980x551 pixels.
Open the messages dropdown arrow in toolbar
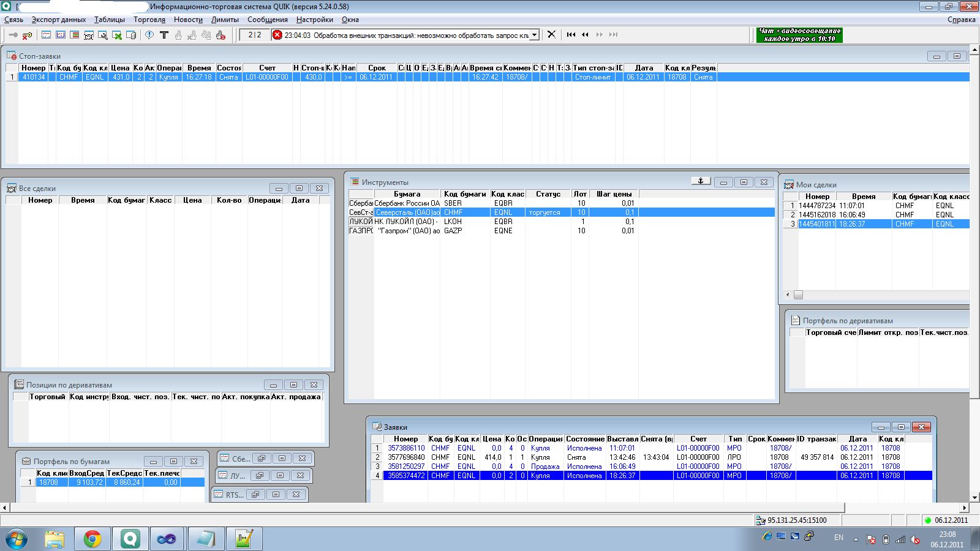point(534,35)
